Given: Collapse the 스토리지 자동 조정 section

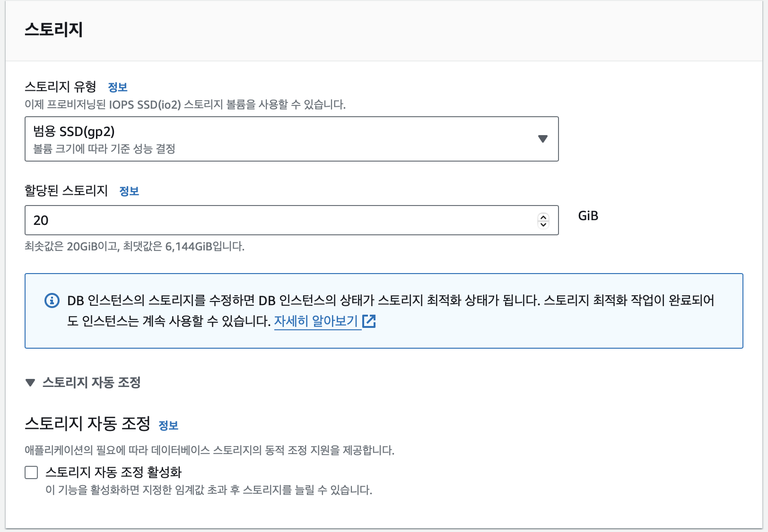Looking at the screenshot, I should pos(83,382).
